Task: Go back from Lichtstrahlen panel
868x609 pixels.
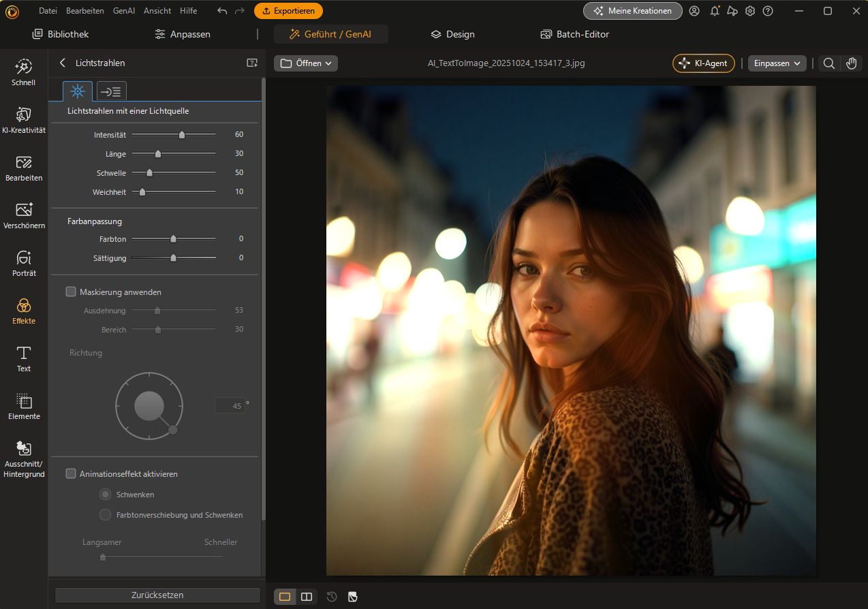Action: [63, 63]
